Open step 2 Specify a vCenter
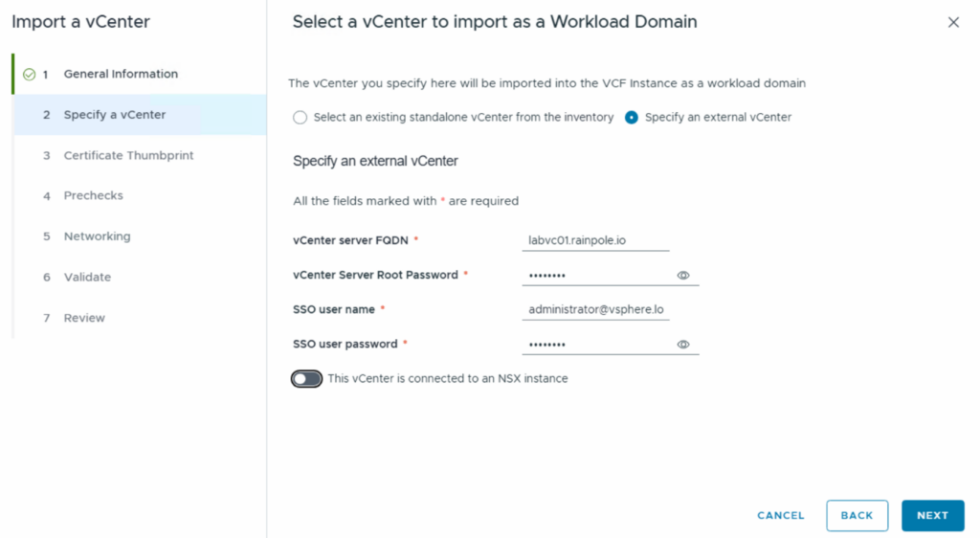 [115, 115]
